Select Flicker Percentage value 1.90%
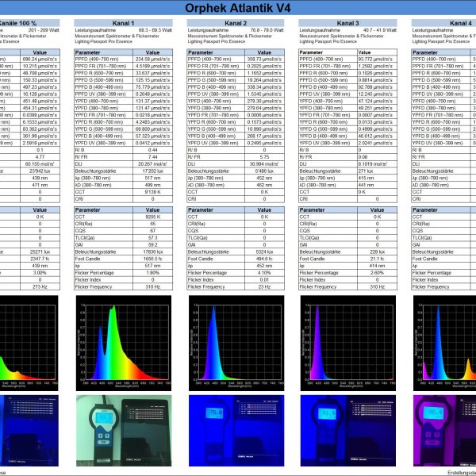 coord(152,273)
